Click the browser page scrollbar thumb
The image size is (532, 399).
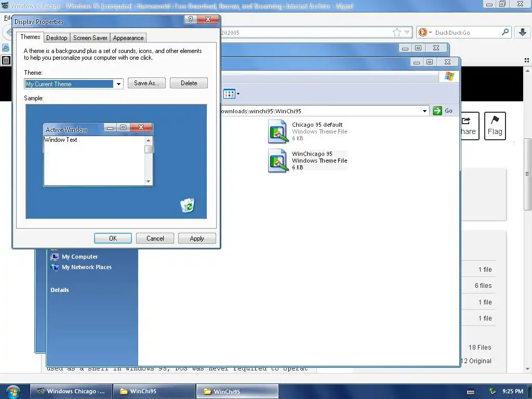coord(527,174)
